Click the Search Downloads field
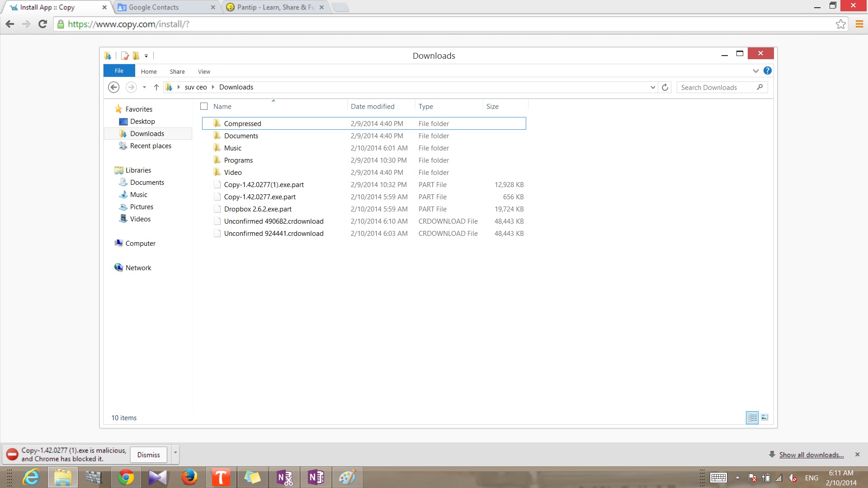The image size is (868, 488). [717, 87]
